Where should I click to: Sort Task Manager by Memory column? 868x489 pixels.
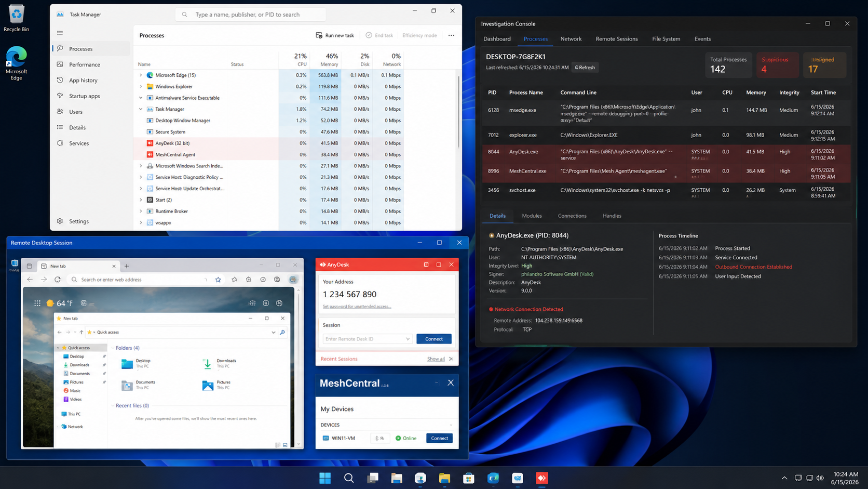click(x=325, y=60)
